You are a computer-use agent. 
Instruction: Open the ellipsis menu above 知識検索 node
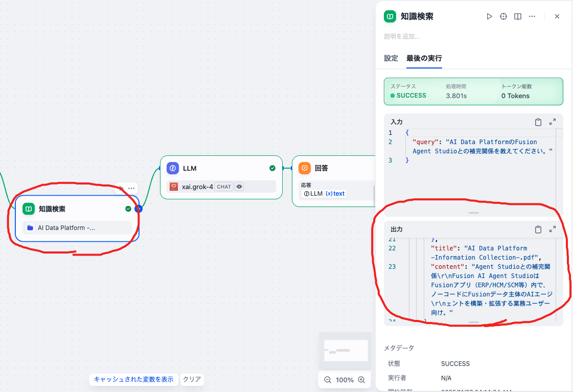tap(131, 189)
